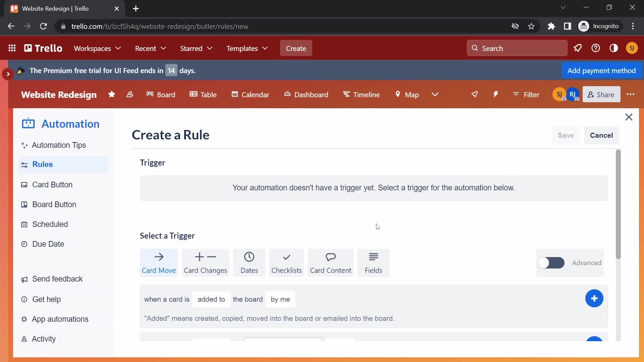This screenshot has width=644, height=362.
Task: Expand the Recent navigation dropdown
Action: 150,48
